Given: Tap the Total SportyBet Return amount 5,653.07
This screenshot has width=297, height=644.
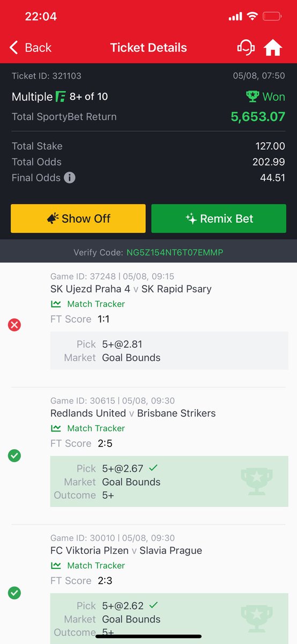Looking at the screenshot, I should point(258,116).
